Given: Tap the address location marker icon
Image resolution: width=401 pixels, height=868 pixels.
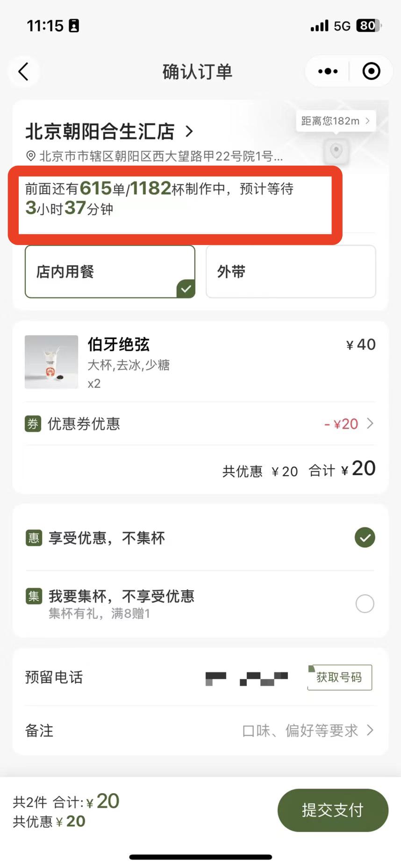Looking at the screenshot, I should (30, 156).
